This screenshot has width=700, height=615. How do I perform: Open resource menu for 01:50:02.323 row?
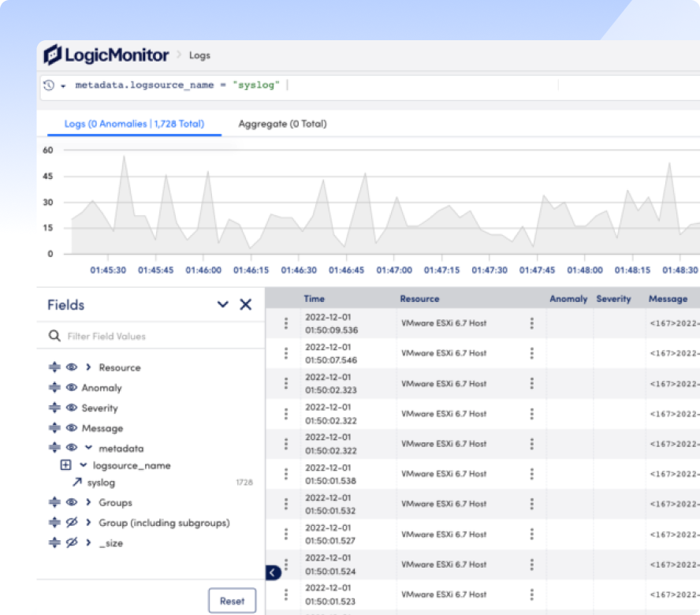point(531,383)
